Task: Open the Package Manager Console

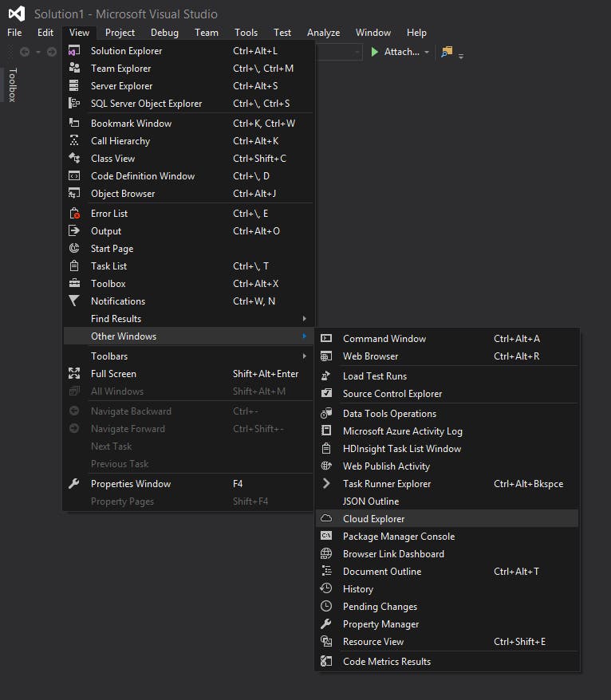Action: (399, 536)
